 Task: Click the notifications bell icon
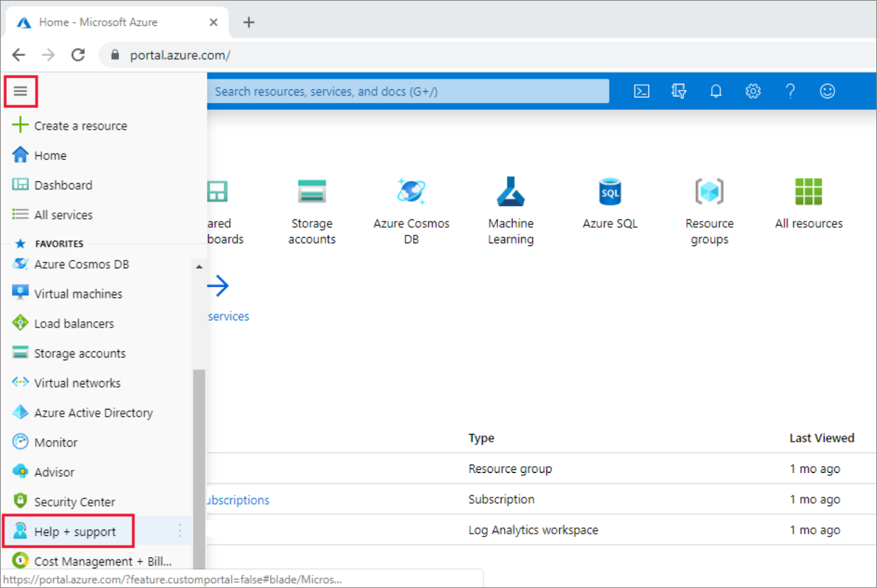[x=715, y=91]
